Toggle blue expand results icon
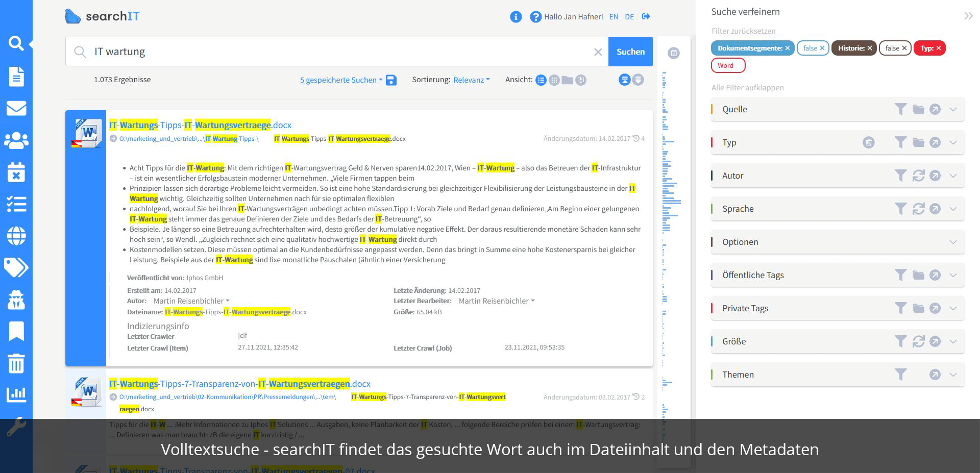Image resolution: width=980 pixels, height=473 pixels. click(x=625, y=80)
